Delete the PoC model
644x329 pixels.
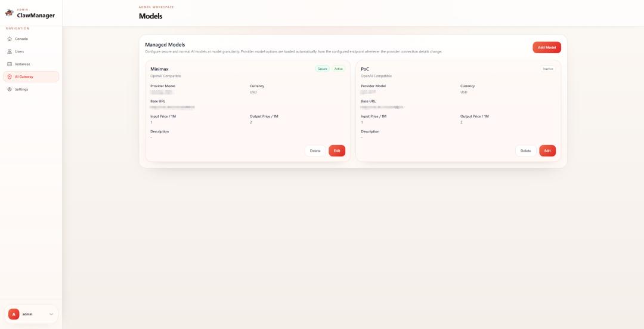(525, 150)
